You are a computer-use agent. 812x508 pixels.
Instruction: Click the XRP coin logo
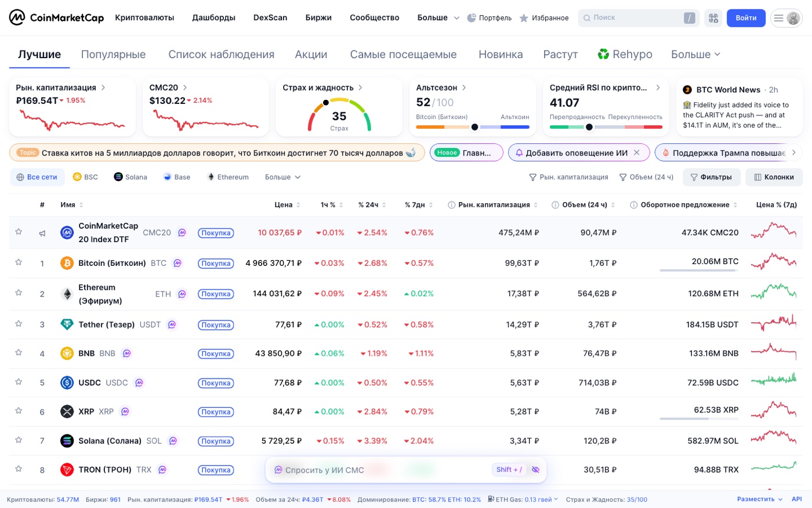coord(67,412)
